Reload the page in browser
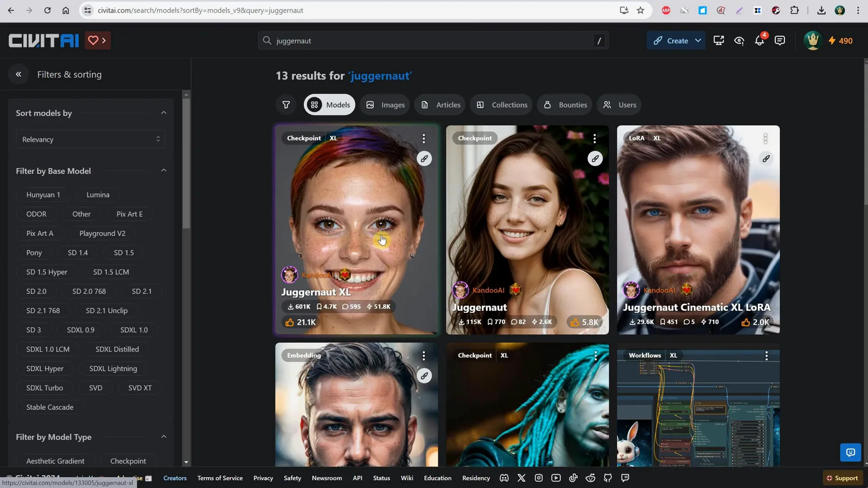The height and width of the screenshot is (488, 868). click(x=47, y=10)
